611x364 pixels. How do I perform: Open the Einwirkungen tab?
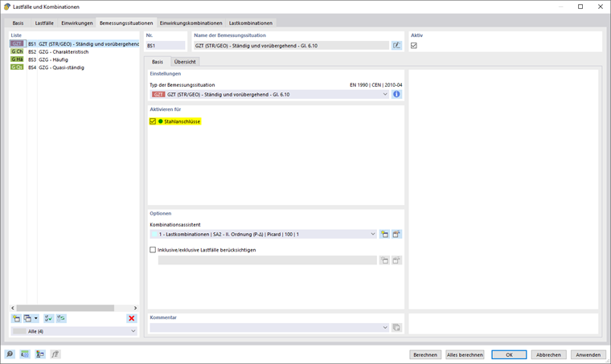[77, 23]
